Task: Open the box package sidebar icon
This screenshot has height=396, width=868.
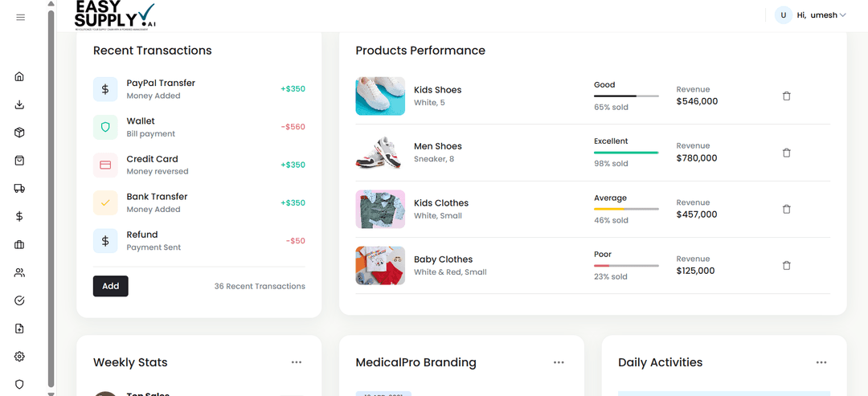Action: (x=19, y=133)
